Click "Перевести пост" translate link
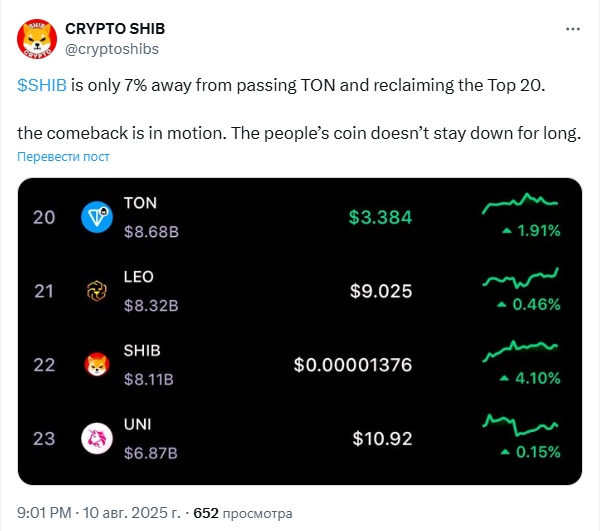The width and height of the screenshot is (601, 531). [63, 157]
